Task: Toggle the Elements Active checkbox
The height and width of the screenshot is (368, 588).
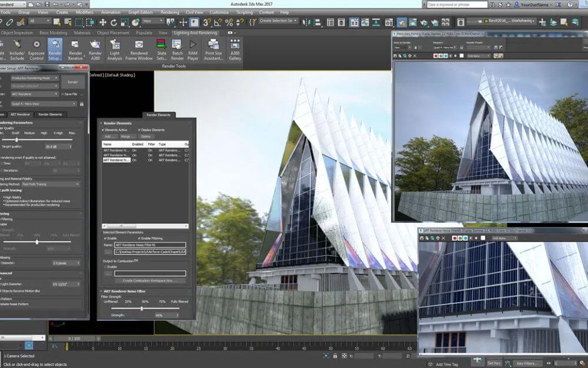Action: tap(102, 130)
